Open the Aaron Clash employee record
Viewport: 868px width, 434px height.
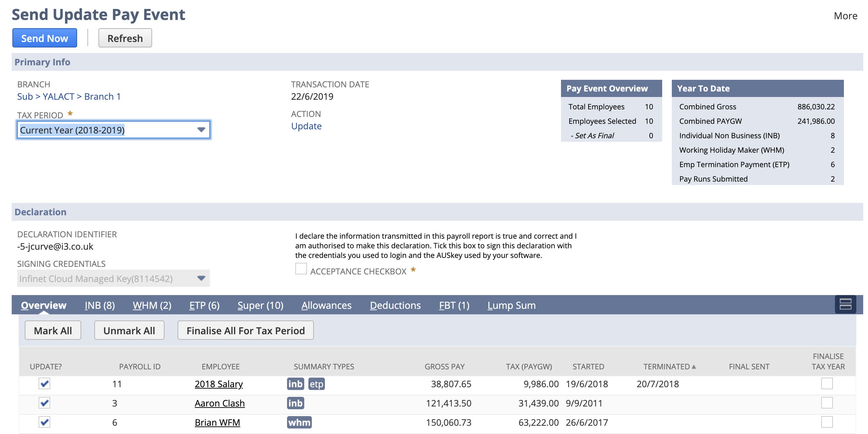click(220, 403)
